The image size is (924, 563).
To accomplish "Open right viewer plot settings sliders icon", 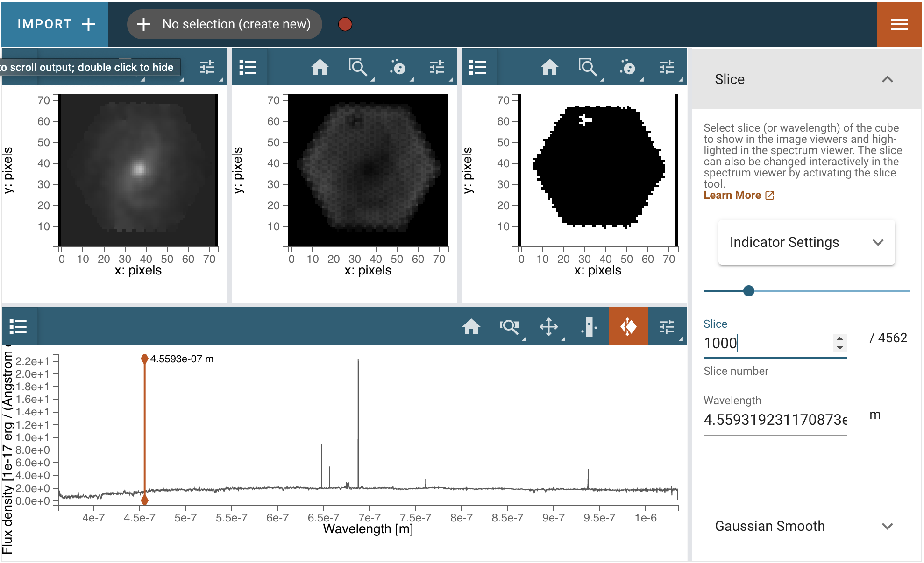I will (667, 68).
